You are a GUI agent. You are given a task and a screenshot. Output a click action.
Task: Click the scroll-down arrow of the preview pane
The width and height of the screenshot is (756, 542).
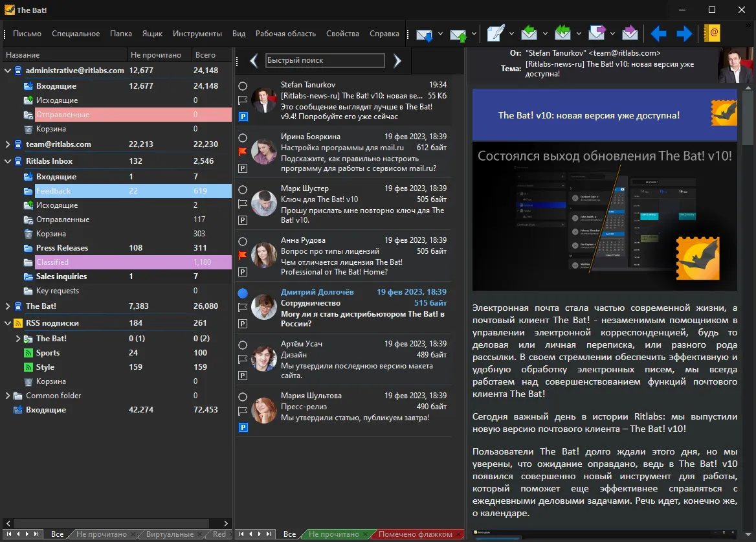(748, 534)
